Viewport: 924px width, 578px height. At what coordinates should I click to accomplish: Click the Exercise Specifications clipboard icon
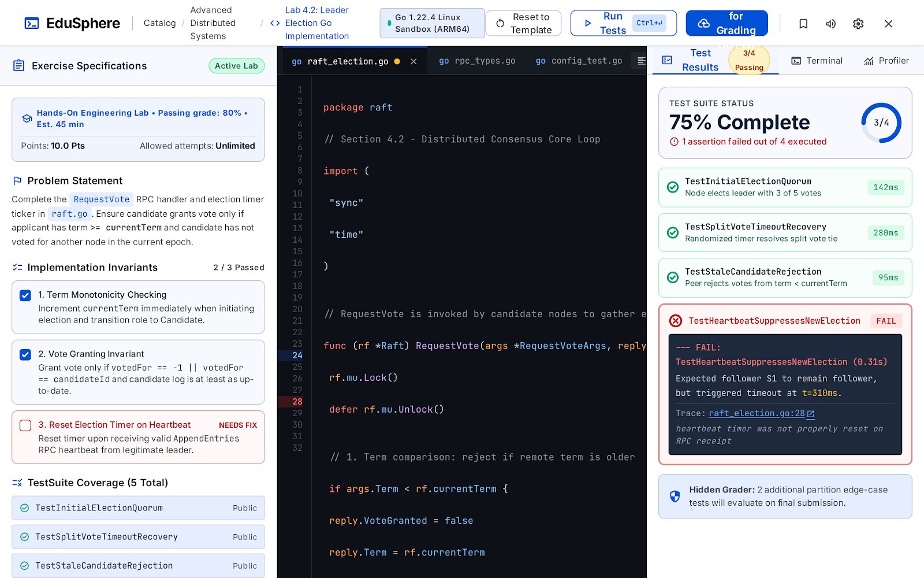[x=19, y=65]
